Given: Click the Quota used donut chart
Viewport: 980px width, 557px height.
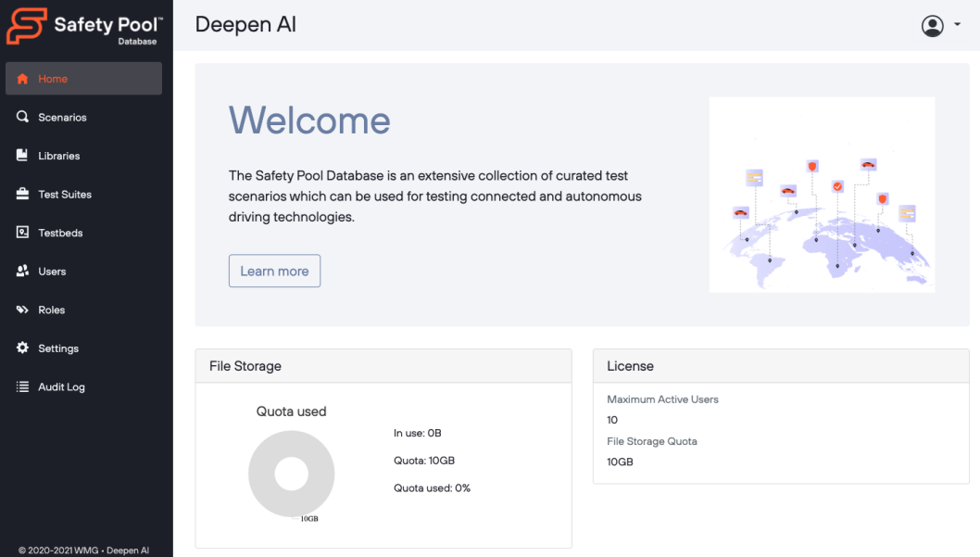Looking at the screenshot, I should (x=291, y=474).
